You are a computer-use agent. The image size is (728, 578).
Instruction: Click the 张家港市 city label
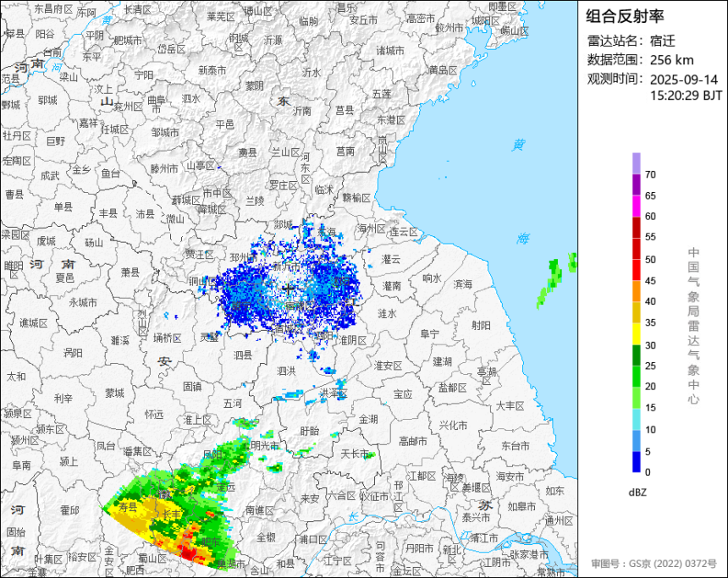tap(529, 554)
